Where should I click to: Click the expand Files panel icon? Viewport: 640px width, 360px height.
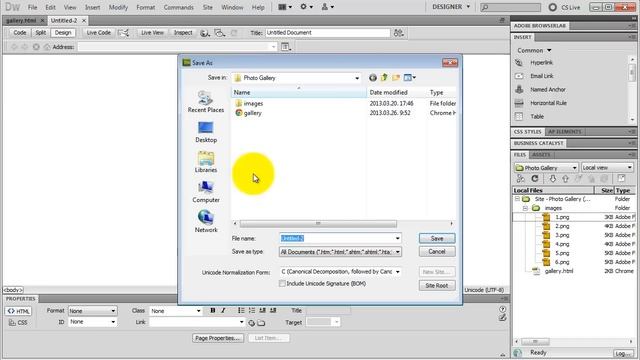[621, 178]
